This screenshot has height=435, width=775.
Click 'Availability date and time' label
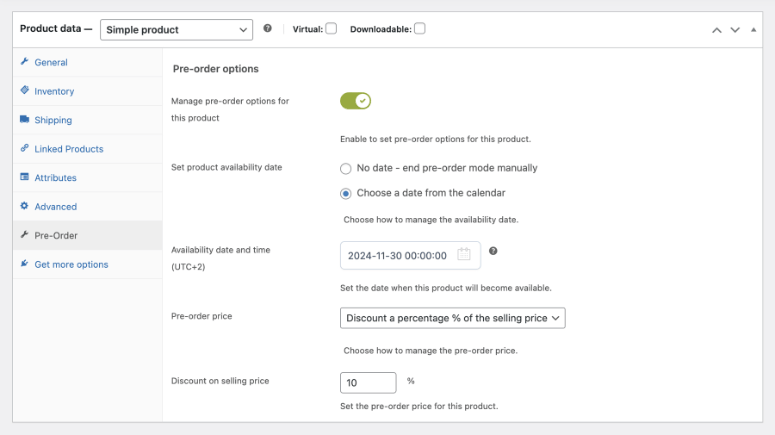220,258
